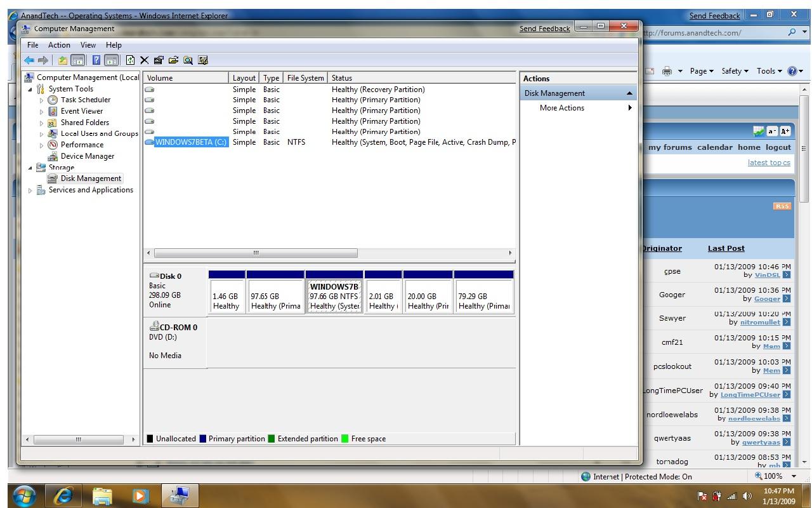Sort by the Status column header

pyautogui.click(x=422, y=78)
